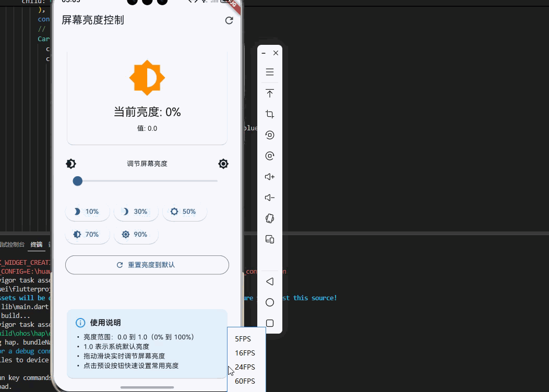Switch to the 终端 tab in editor panel
Screen dimensions: 549x392
37,244
